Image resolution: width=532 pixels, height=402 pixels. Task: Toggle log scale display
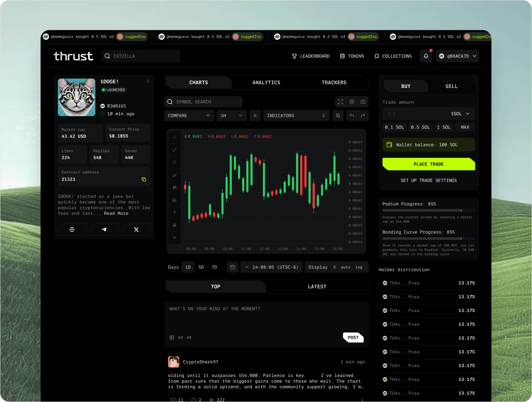tap(359, 267)
